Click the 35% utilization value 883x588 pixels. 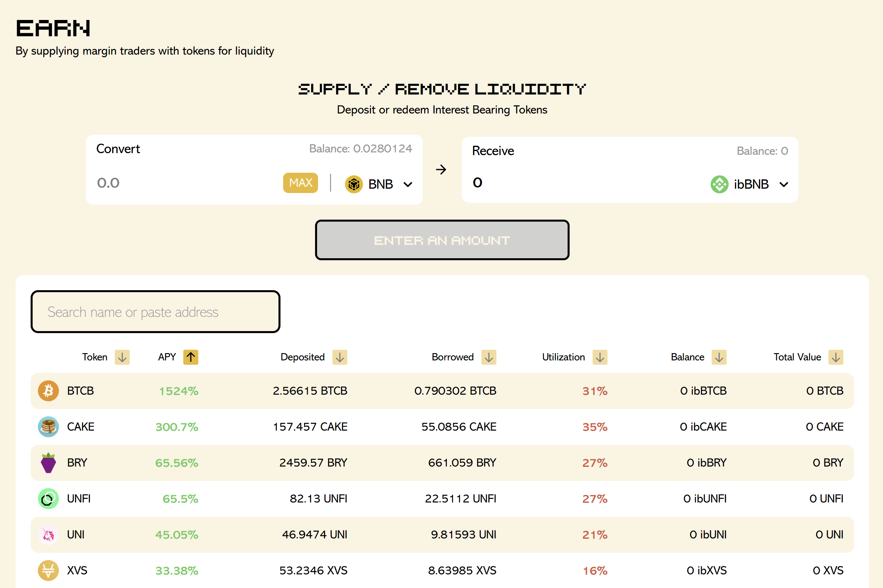tap(595, 427)
